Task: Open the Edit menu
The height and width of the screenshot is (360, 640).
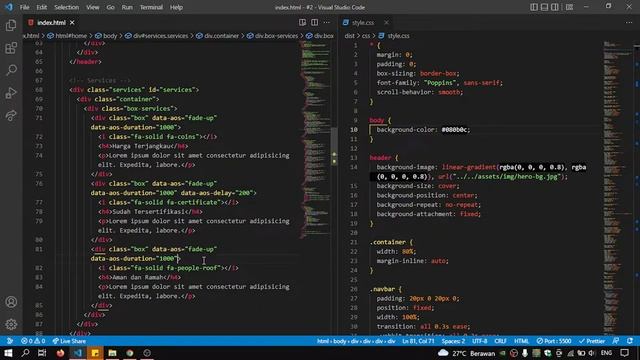Action: [42, 7]
